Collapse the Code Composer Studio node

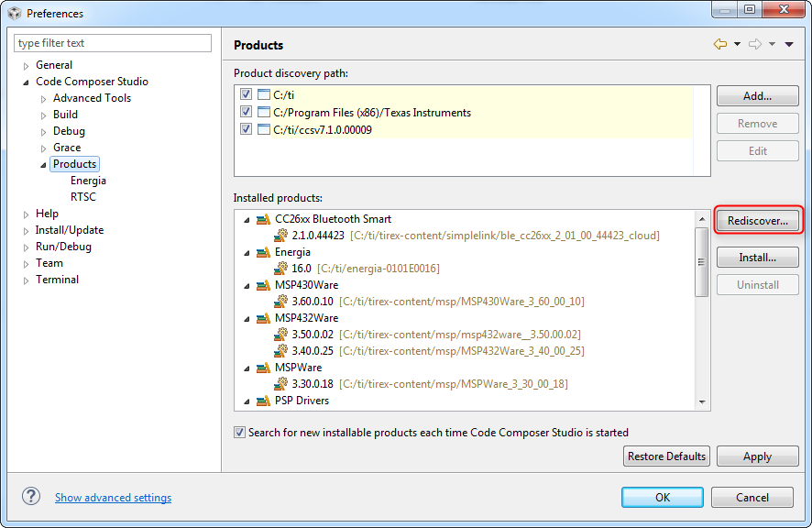(26, 82)
